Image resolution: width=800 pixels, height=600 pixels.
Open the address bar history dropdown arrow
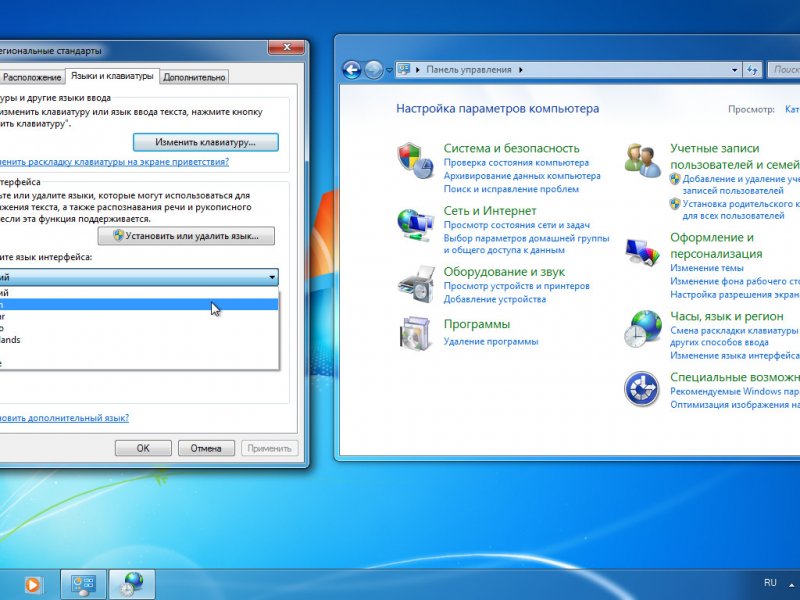point(735,70)
